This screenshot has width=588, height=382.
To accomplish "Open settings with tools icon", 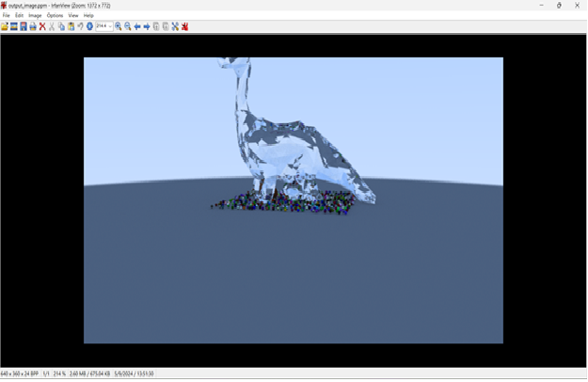I will pyautogui.click(x=175, y=26).
